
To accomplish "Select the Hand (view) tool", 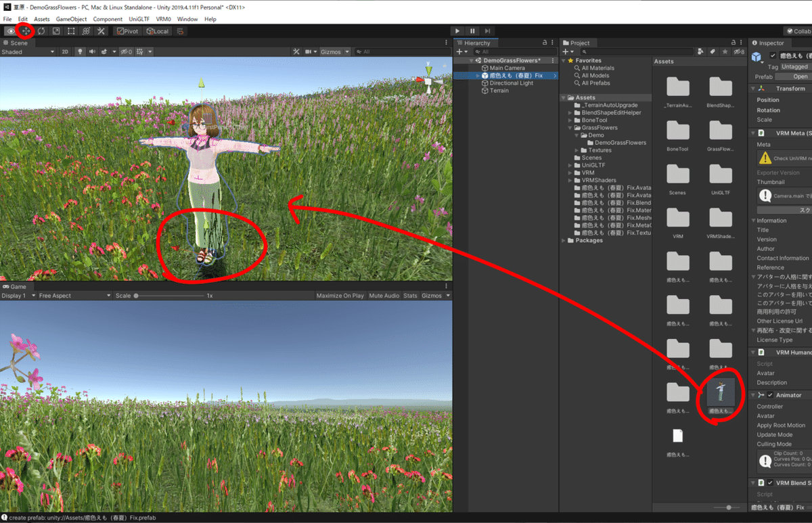I will 11,31.
